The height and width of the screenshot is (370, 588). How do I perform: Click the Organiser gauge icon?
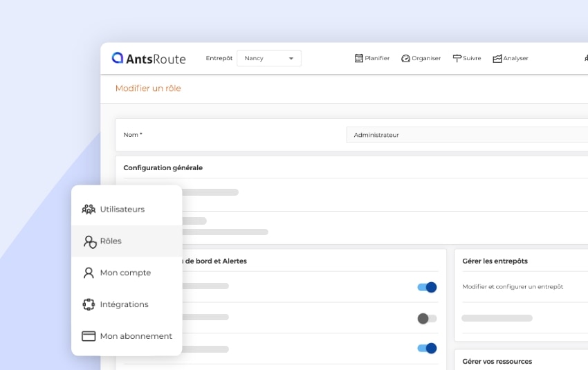tap(405, 58)
